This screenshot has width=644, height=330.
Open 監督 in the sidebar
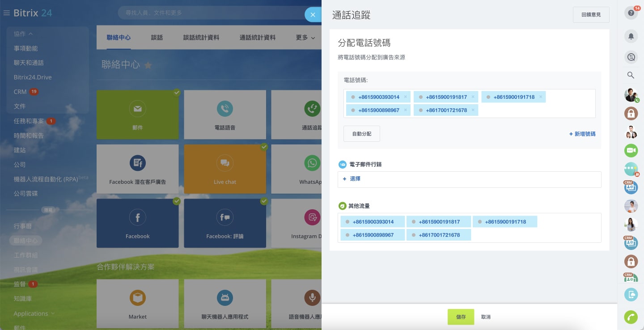pos(20,284)
